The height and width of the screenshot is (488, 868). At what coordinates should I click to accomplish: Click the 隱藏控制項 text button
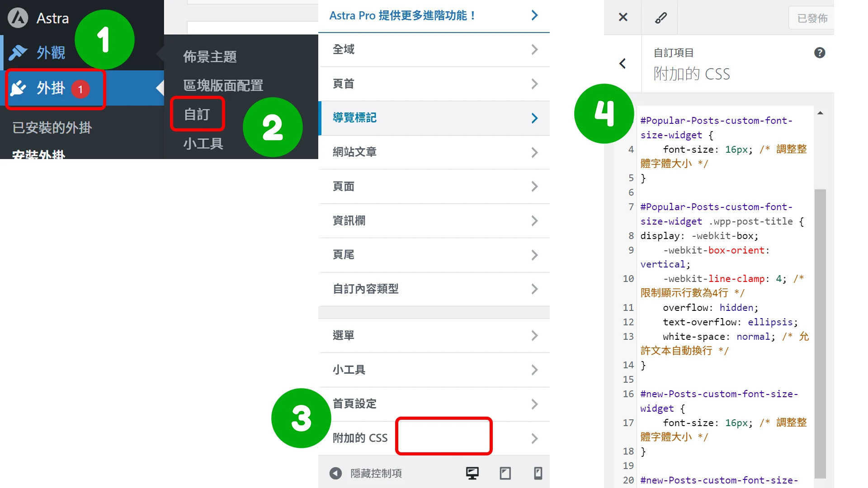pyautogui.click(x=376, y=474)
